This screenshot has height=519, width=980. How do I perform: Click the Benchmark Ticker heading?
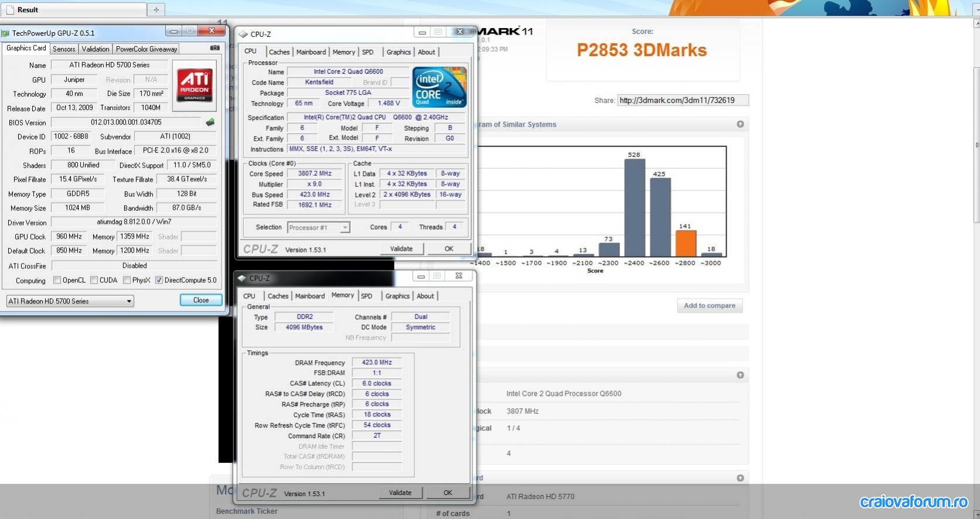click(247, 511)
